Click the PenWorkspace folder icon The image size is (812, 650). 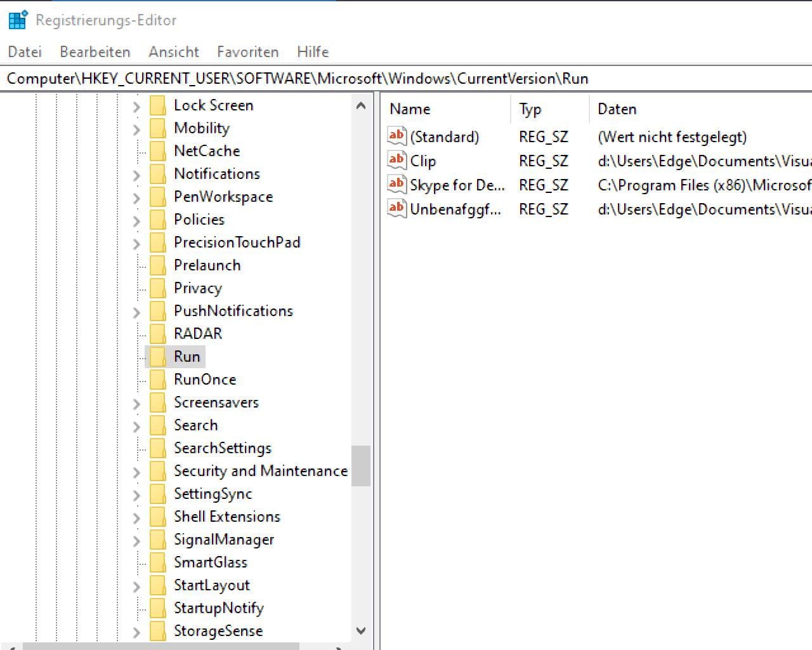point(158,197)
